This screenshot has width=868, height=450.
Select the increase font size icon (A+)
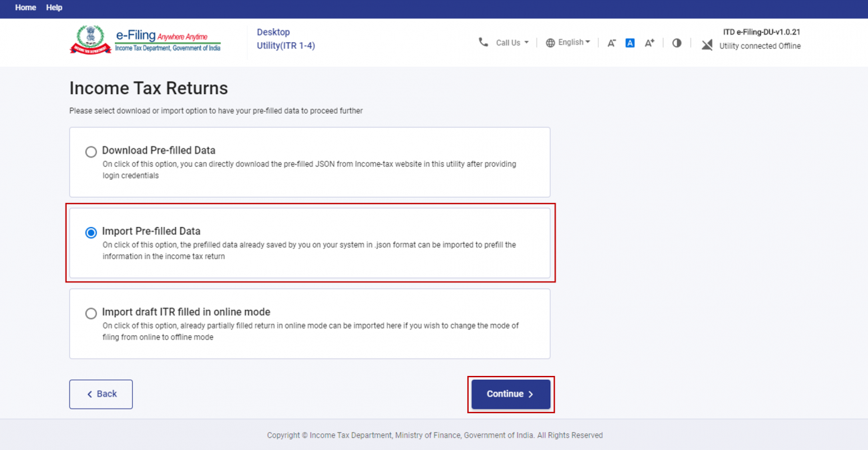[x=649, y=42]
